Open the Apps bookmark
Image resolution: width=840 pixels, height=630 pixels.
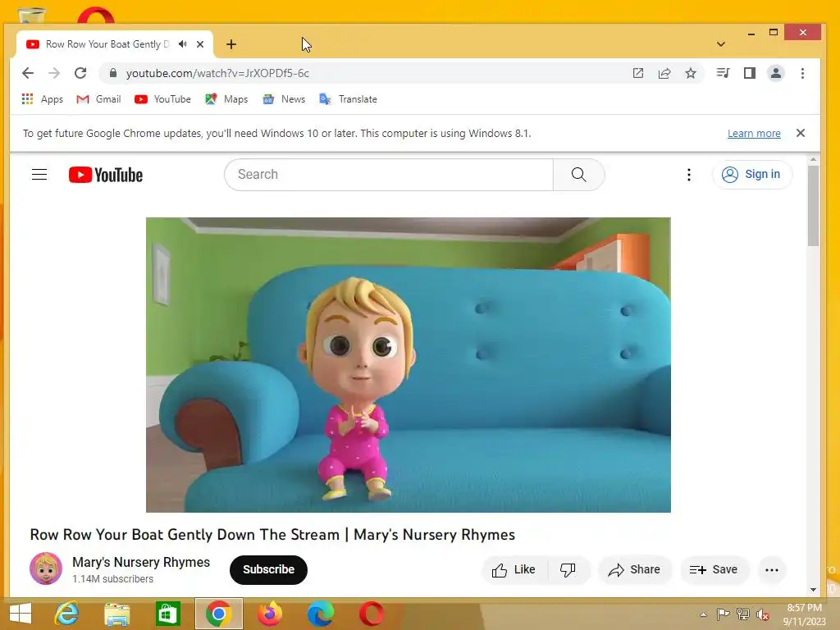43,99
